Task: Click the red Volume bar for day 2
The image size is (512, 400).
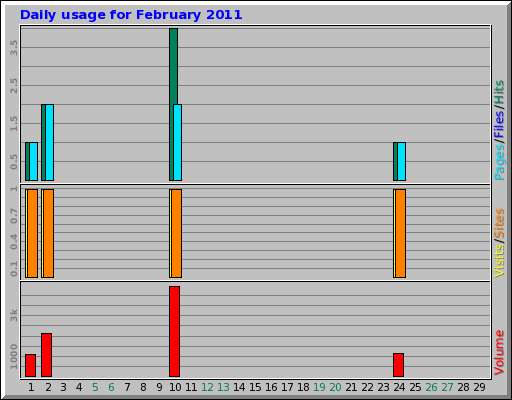Action: click(x=47, y=355)
